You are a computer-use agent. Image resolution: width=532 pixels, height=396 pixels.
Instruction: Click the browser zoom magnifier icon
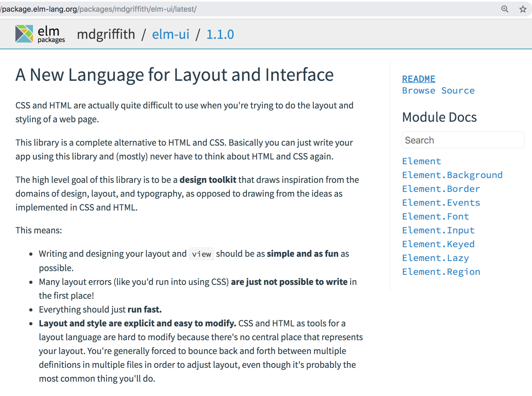[504, 9]
